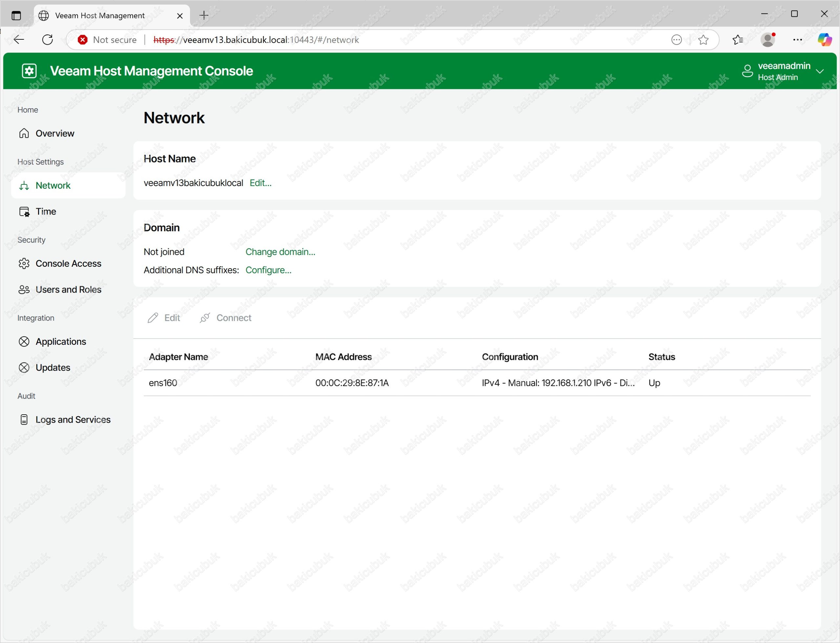Click the Edit adapter button
The width and height of the screenshot is (840, 643).
(x=164, y=318)
